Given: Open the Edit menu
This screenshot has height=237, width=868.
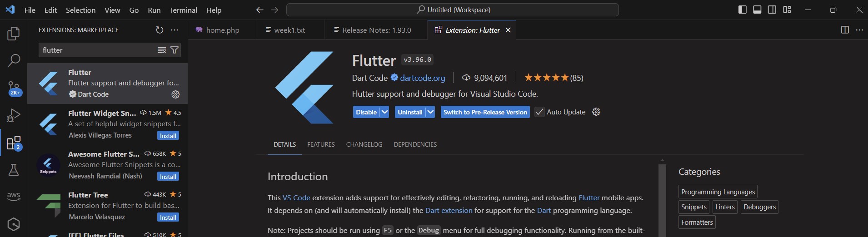Looking at the screenshot, I should 50,10.
